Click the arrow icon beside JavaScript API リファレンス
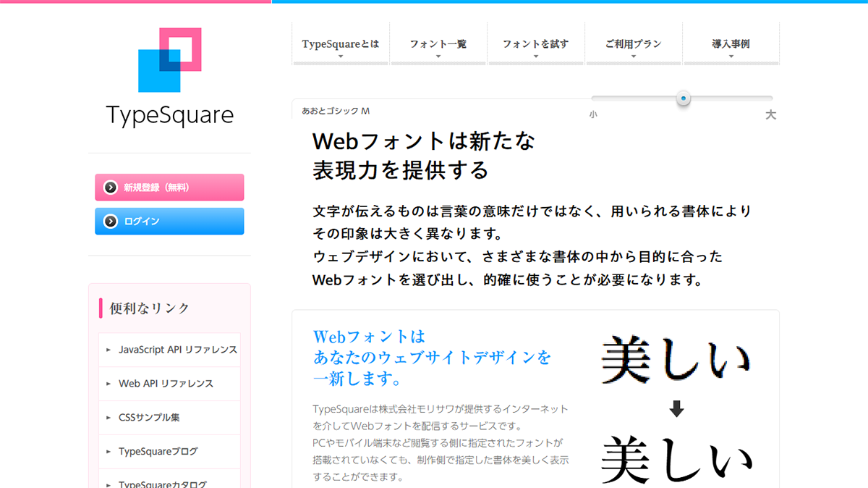Screen dimensions: 868x488 tap(107, 350)
